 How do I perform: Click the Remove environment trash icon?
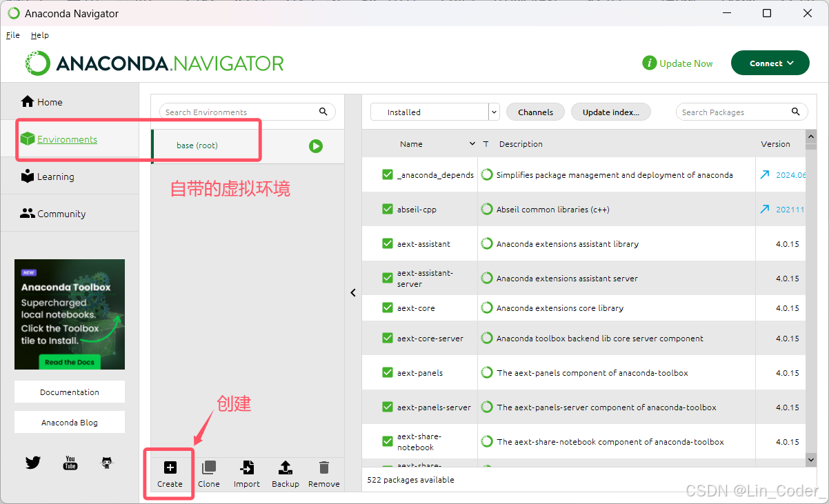324,467
